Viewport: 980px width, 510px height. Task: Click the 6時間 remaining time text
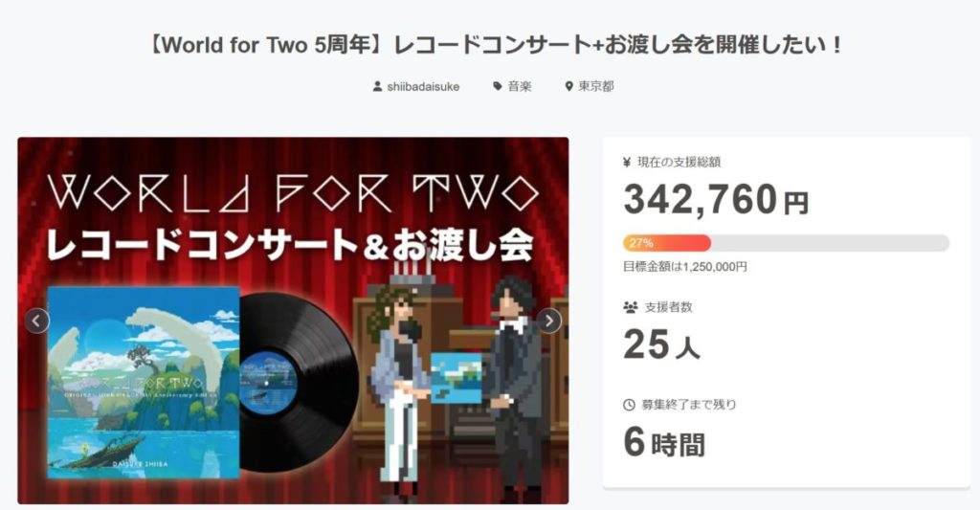(664, 442)
